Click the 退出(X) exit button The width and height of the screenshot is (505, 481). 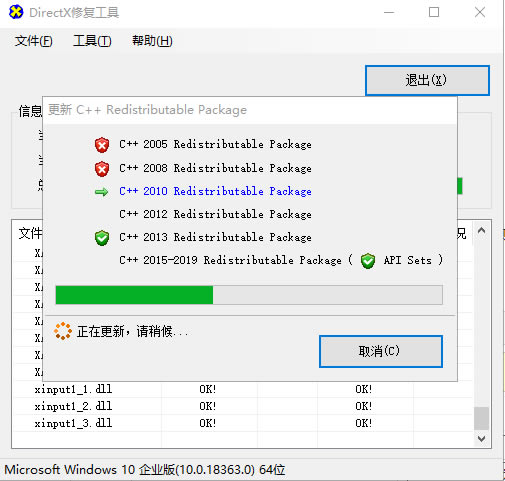[x=427, y=80]
